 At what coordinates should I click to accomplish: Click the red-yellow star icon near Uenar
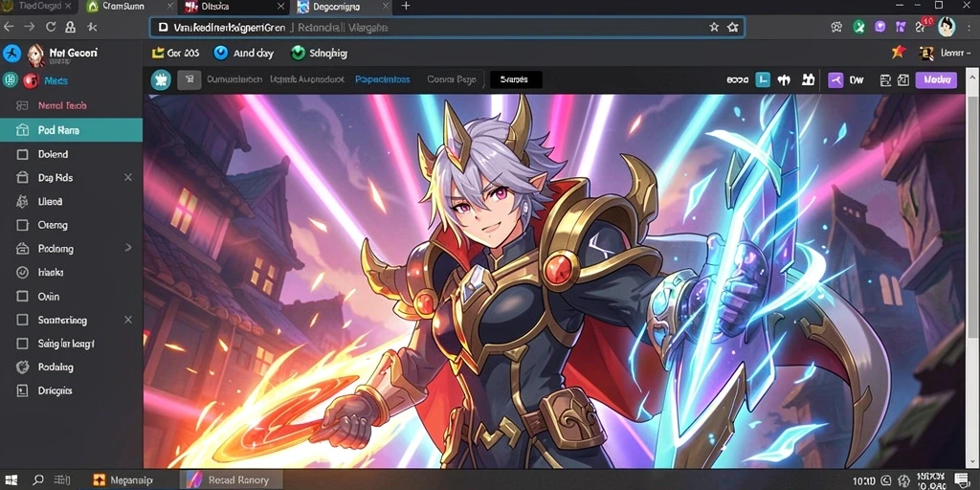click(x=899, y=53)
